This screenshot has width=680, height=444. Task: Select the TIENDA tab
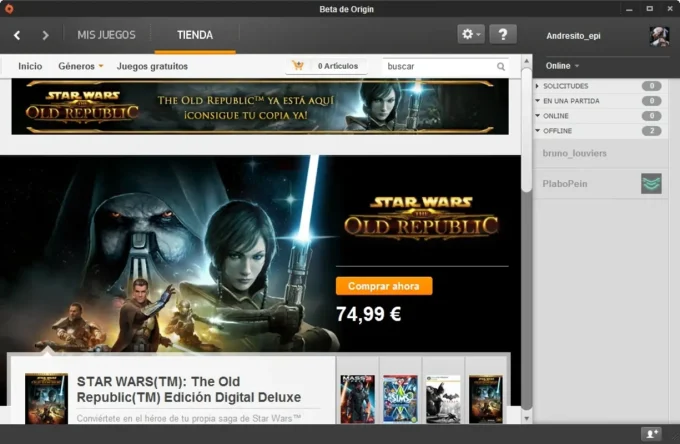(x=195, y=35)
